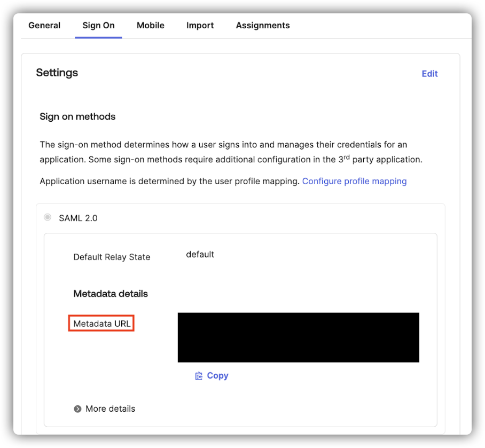485x448 pixels.
Task: Click the Edit link for Settings
Action: 429,73
